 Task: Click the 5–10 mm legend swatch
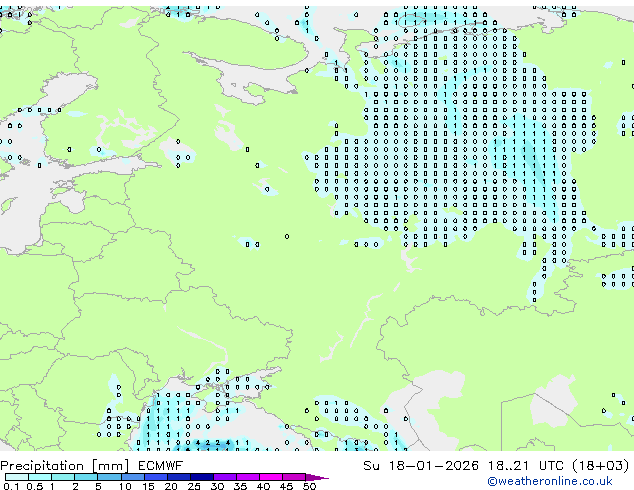pyautogui.click(x=109, y=477)
